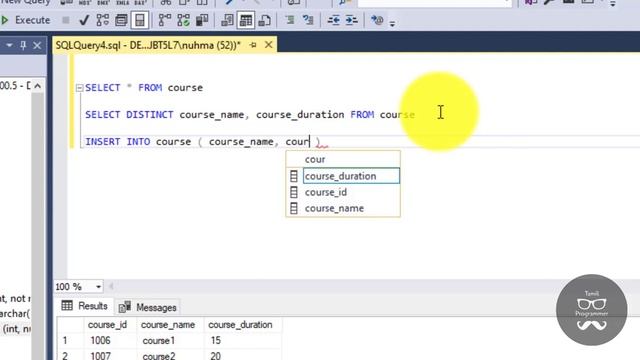640x360 pixels.
Task: Switch output to Results to File
Action: click(x=265, y=20)
